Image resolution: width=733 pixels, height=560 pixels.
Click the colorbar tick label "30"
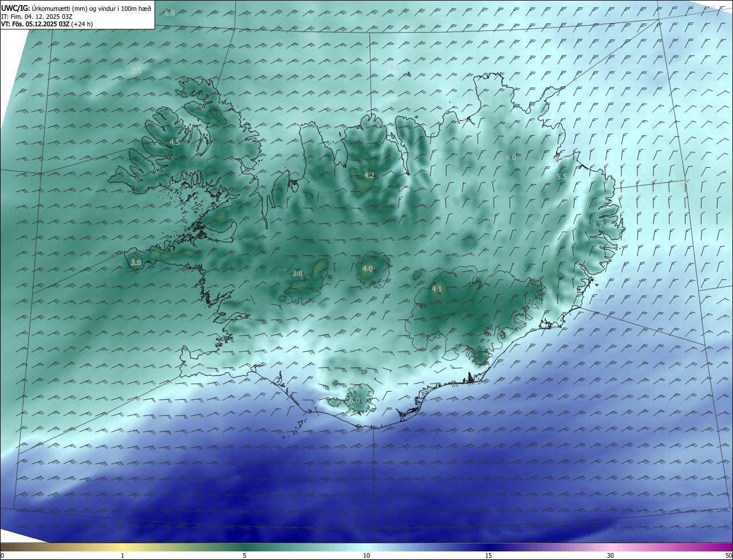click(610, 555)
